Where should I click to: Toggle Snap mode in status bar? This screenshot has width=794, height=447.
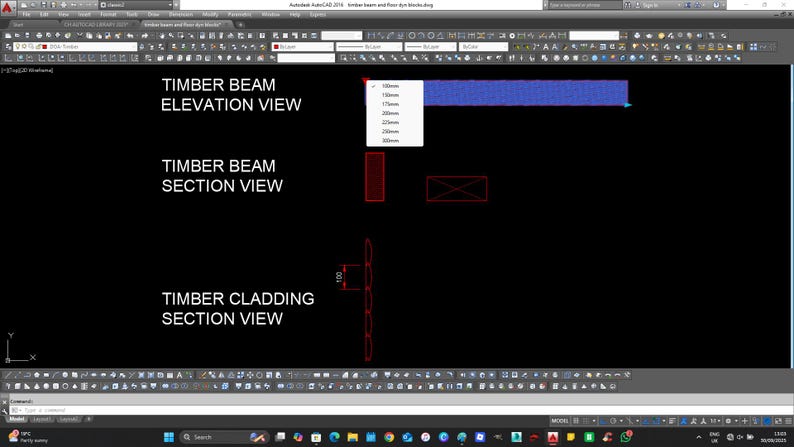coord(587,421)
